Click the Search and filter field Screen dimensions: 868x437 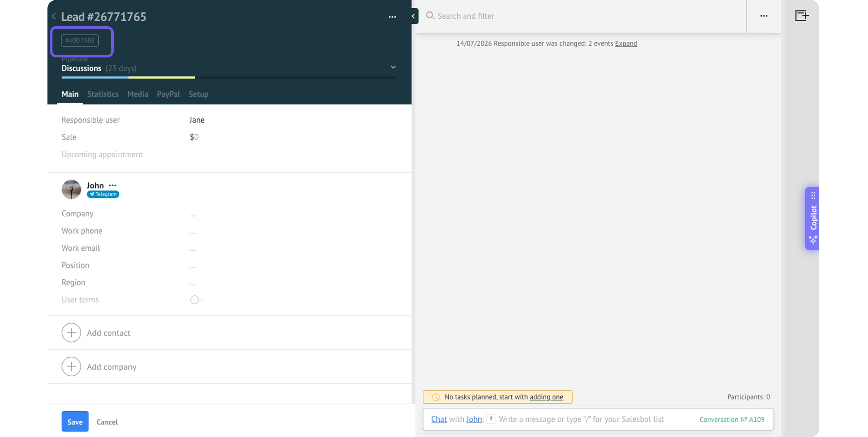586,16
